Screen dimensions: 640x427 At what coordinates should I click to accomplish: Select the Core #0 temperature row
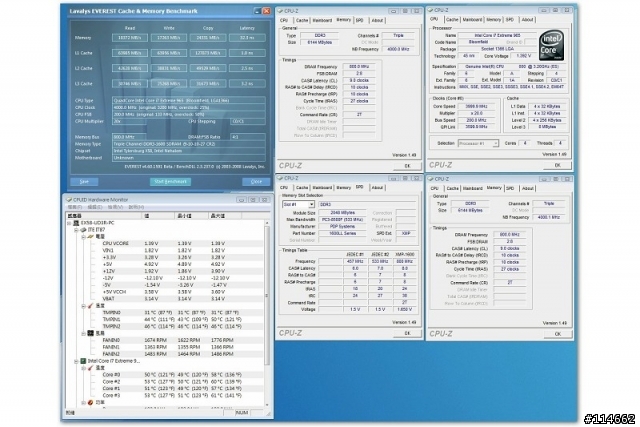165,375
